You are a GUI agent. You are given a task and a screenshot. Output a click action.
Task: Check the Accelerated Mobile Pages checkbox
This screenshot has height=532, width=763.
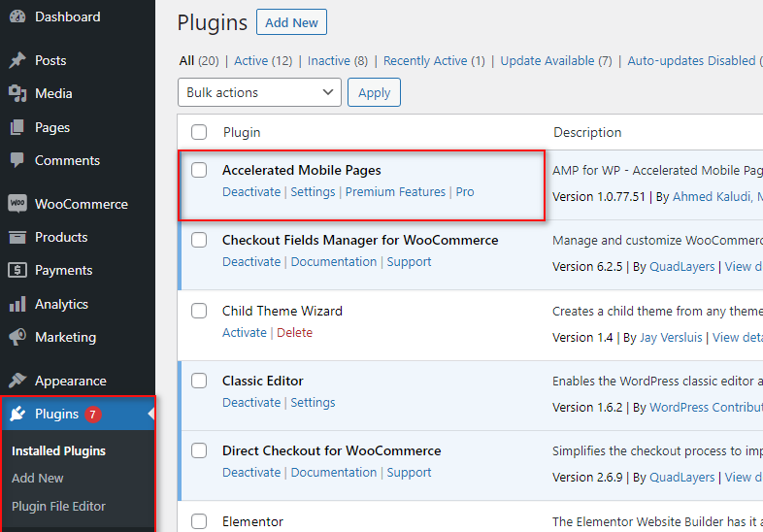pyautogui.click(x=199, y=170)
